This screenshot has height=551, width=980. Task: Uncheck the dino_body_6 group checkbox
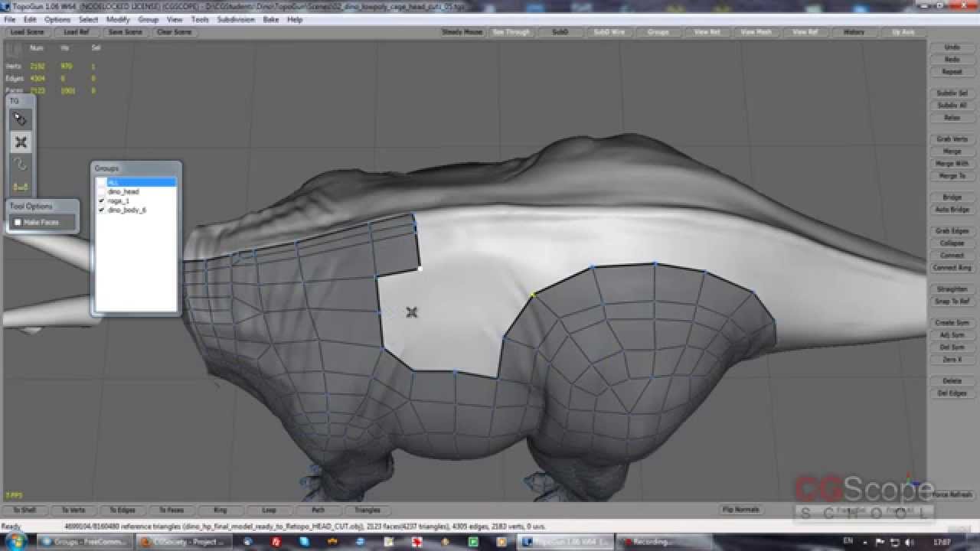[102, 210]
